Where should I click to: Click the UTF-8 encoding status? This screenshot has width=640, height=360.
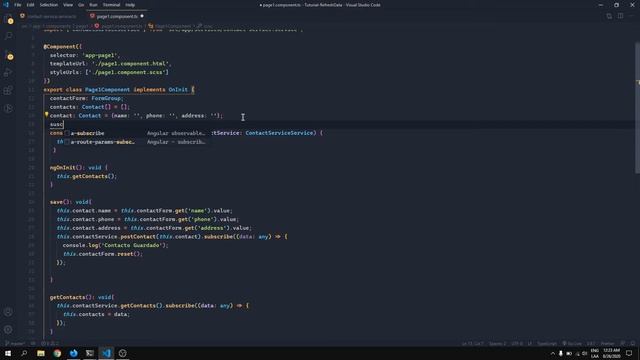(x=517, y=343)
